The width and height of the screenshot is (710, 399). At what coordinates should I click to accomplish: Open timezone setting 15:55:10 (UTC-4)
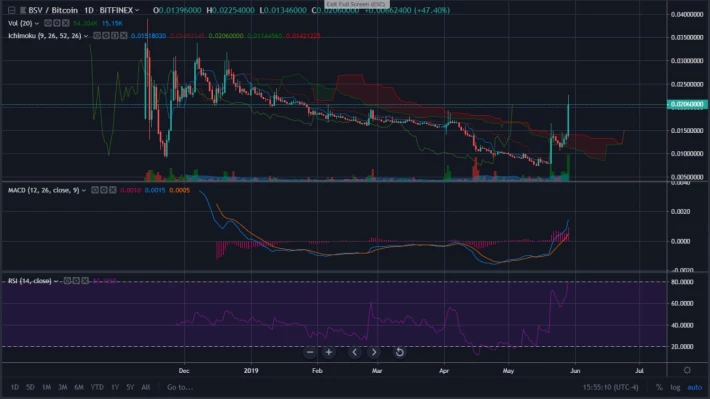610,387
